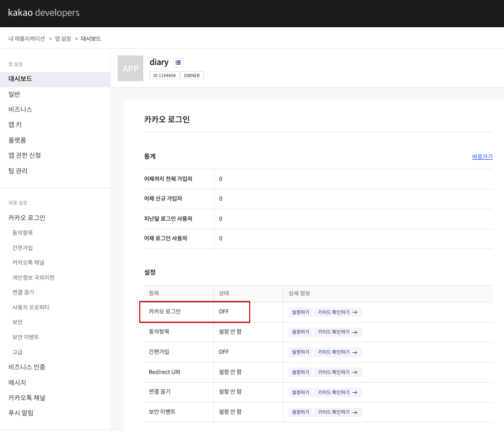Screen dimensions: 504x431
Task: Click 설정하기 in the 동의항목 row
Action: click(301, 332)
